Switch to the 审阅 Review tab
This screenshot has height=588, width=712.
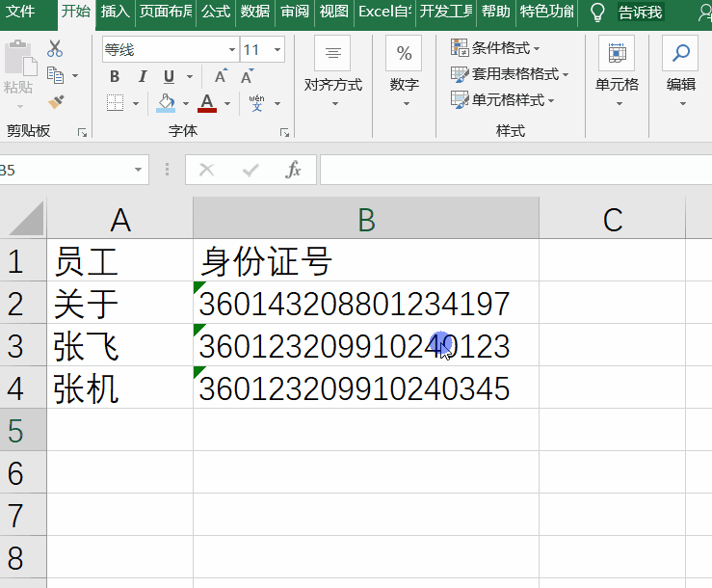tap(294, 11)
